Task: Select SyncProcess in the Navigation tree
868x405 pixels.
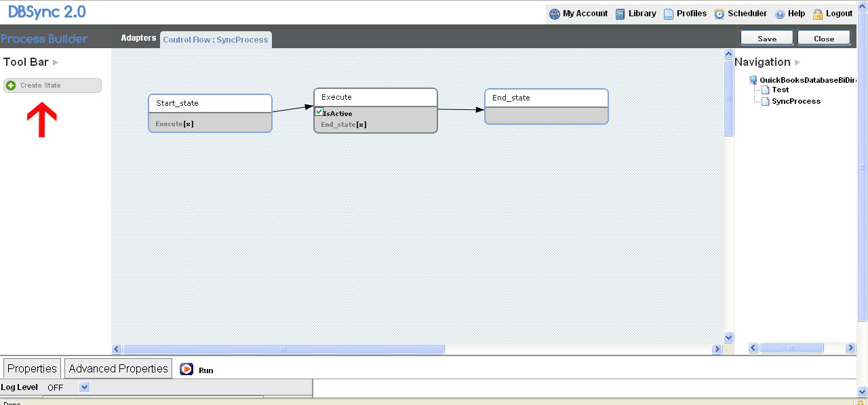Action: 795,101
